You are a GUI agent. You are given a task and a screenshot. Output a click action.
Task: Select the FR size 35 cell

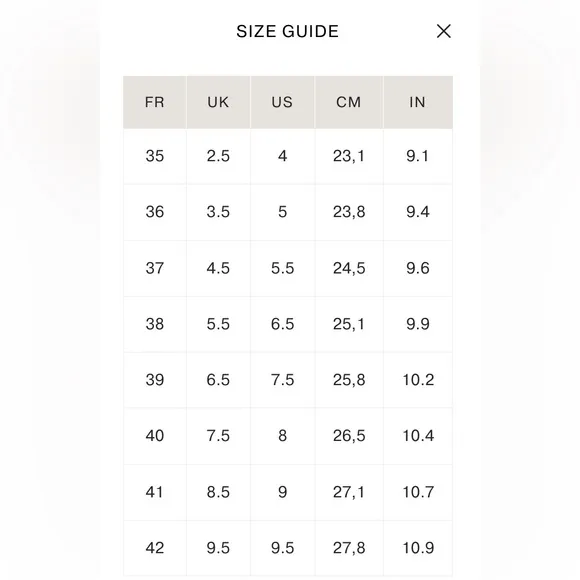pyautogui.click(x=155, y=156)
